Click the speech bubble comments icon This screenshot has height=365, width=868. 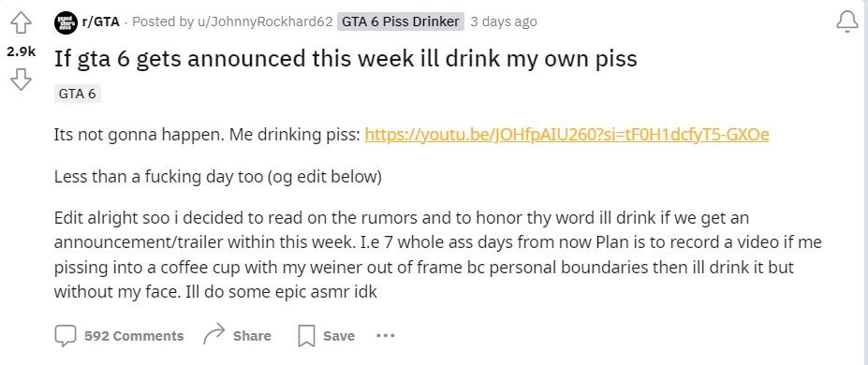66,336
